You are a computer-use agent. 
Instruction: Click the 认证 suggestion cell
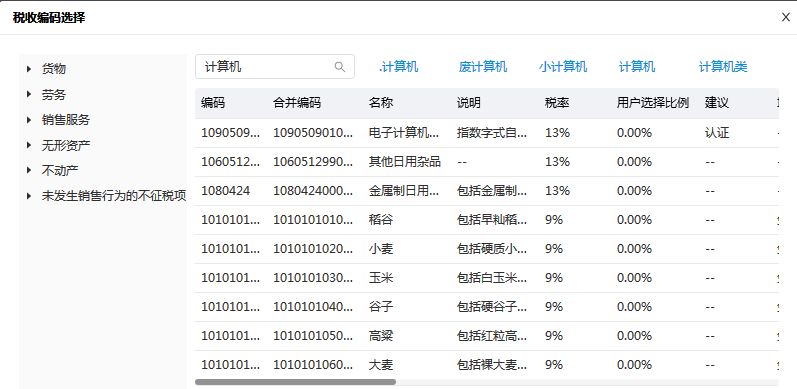pos(717,133)
